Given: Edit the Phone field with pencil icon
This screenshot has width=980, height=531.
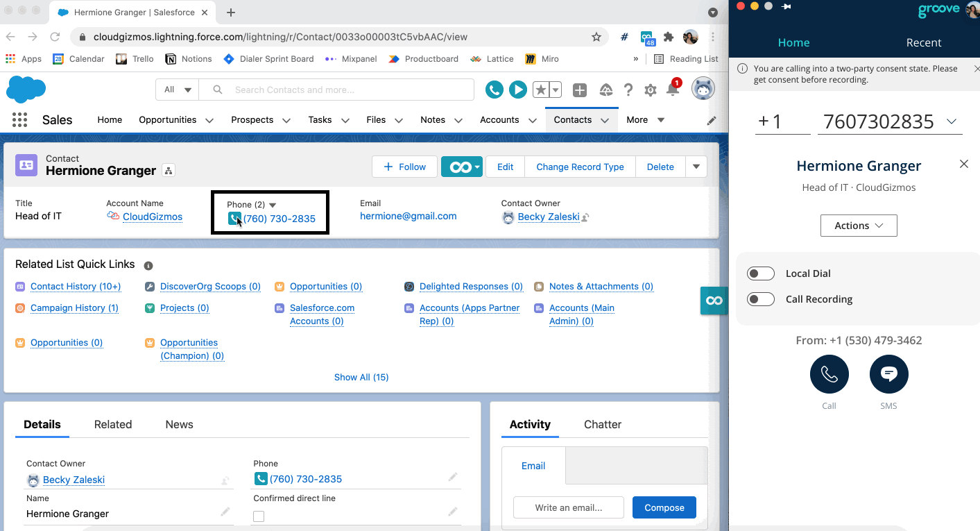Looking at the screenshot, I should coord(453,478).
